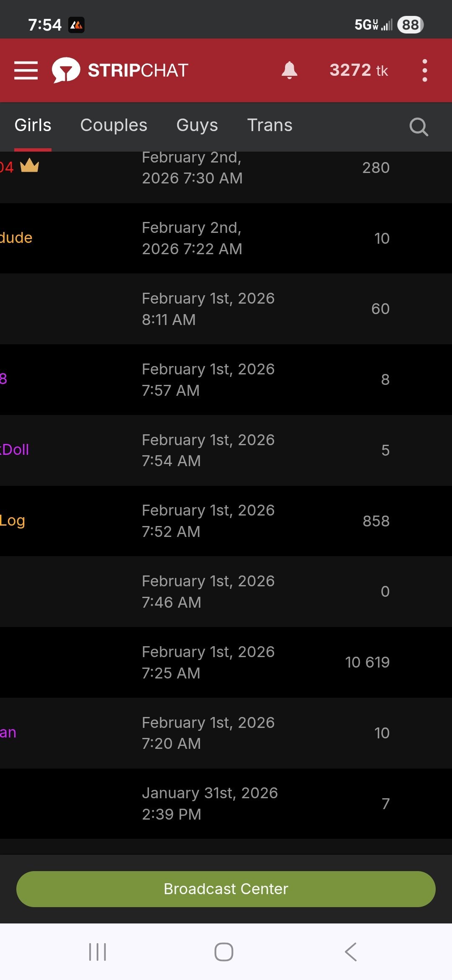Select the 10 619 tokens transaction row
This screenshot has width=452, height=980.
[226, 662]
